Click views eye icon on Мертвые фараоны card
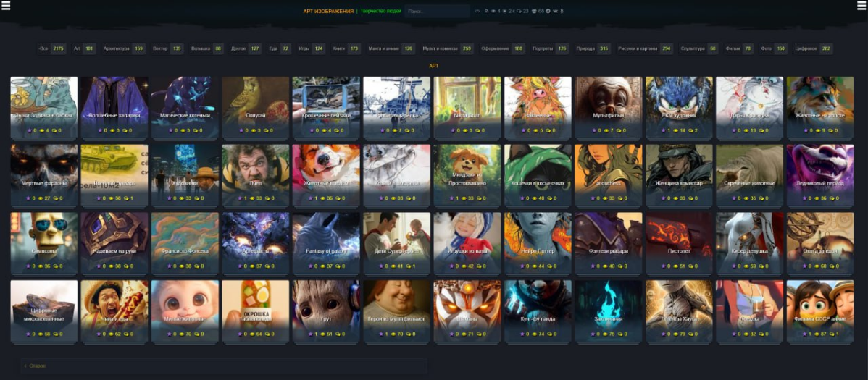868x380 pixels. [41, 198]
